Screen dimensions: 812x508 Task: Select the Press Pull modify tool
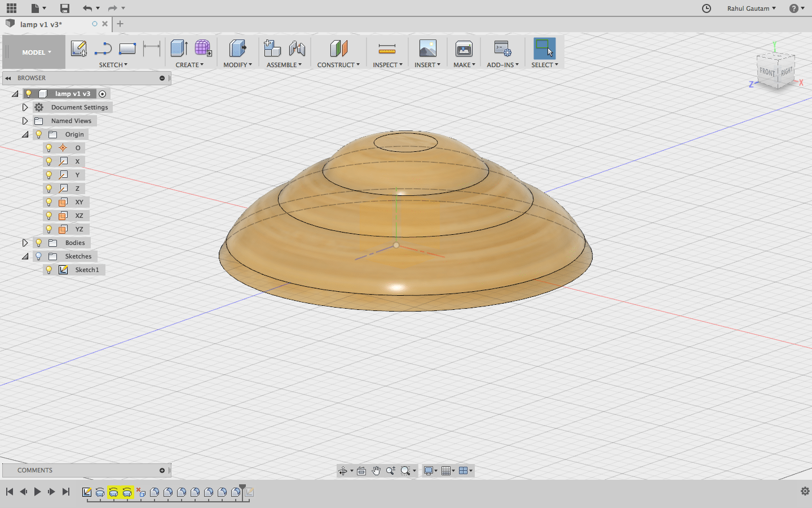(x=237, y=49)
